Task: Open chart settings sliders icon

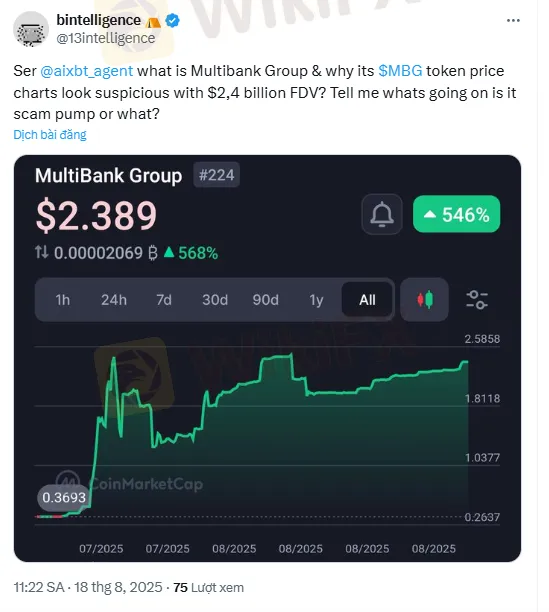Action: point(477,300)
